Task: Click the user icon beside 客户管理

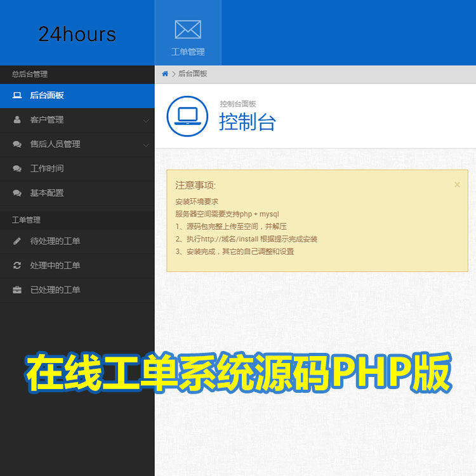Action: click(x=17, y=119)
